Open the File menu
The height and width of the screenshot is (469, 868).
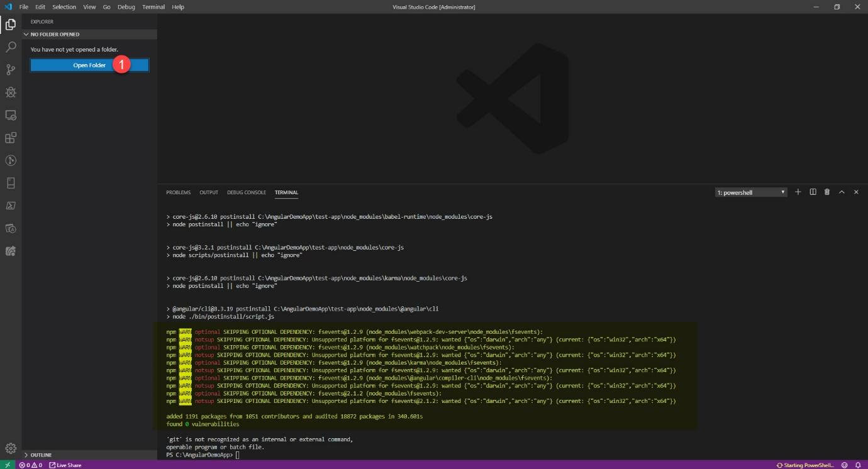(x=24, y=7)
